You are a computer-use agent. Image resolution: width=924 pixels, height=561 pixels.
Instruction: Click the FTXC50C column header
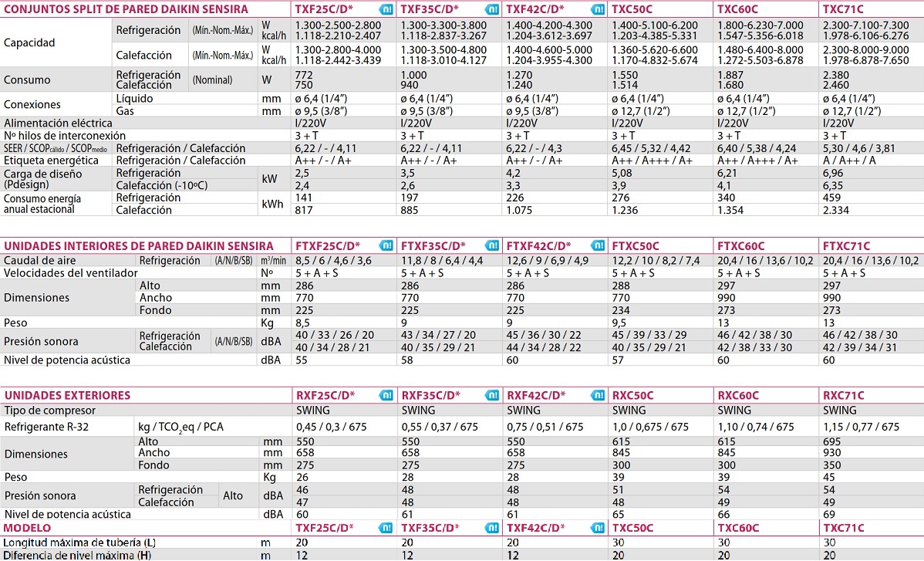[x=636, y=246]
